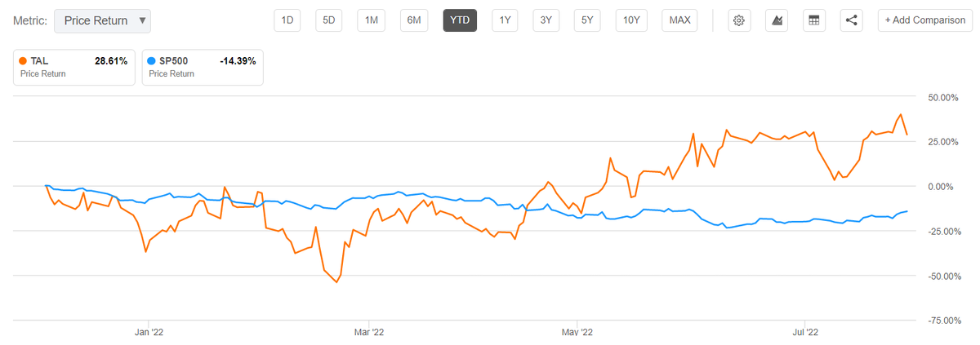Screen dimensions: 980x345
Task: Select the 5D time range
Action: click(x=329, y=20)
